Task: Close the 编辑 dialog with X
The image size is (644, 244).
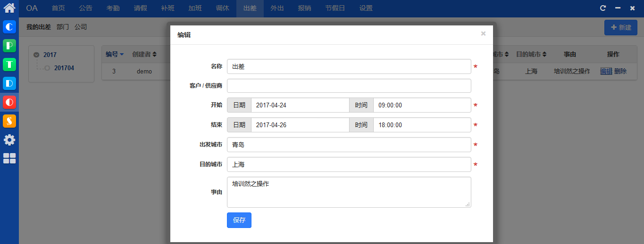Action: pyautogui.click(x=483, y=33)
